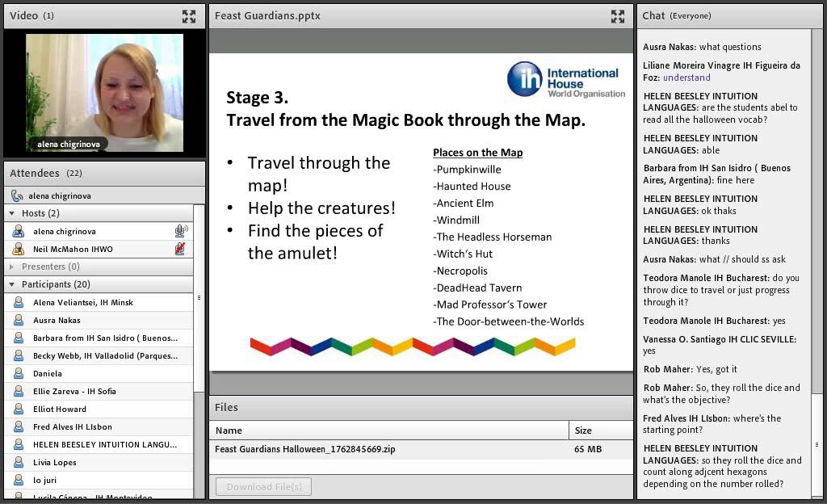Click '-Haunted House' on the slide list

pyautogui.click(x=472, y=186)
